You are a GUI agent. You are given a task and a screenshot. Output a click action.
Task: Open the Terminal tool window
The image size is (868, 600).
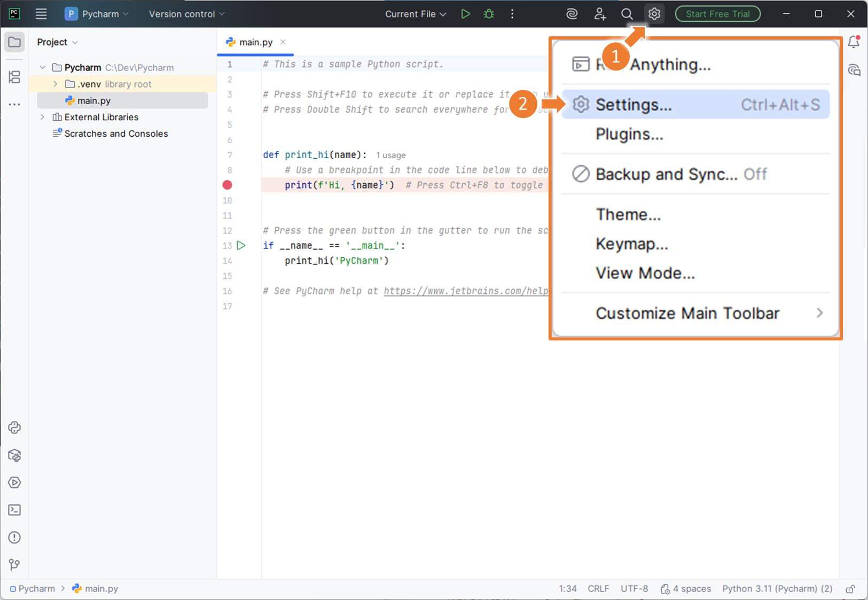14,510
